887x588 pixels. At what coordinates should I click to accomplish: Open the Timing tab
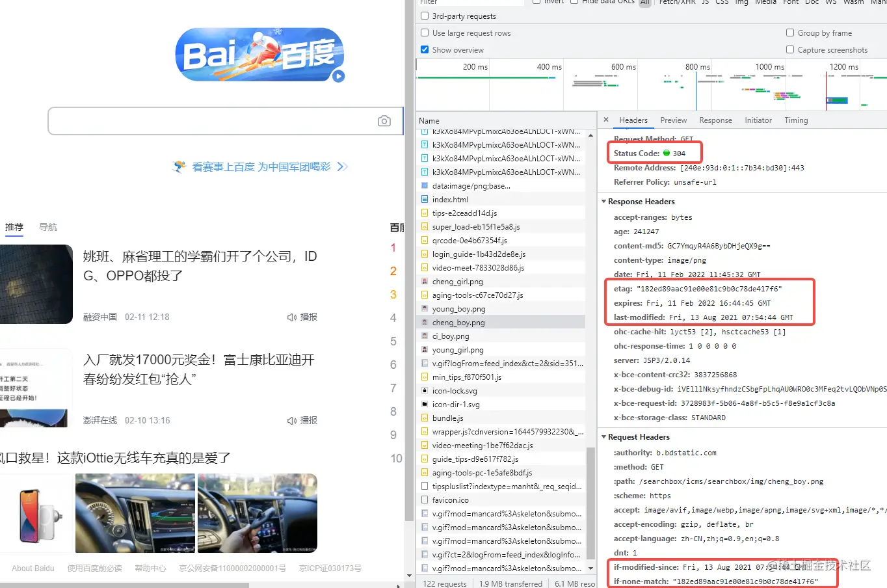pyautogui.click(x=796, y=120)
